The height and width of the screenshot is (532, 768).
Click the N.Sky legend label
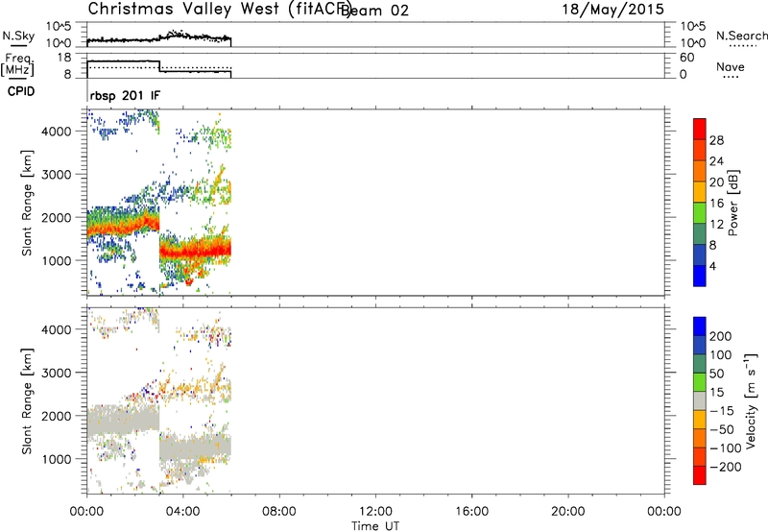click(x=18, y=36)
